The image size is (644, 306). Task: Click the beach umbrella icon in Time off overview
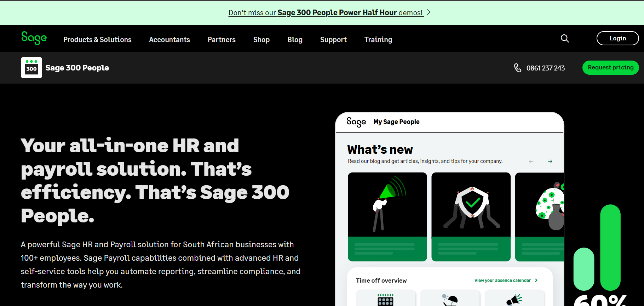[450, 300]
